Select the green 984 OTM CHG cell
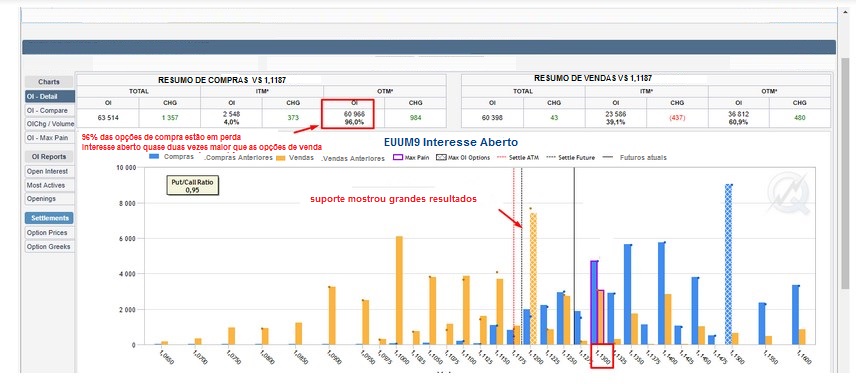The image size is (856, 384). [x=415, y=118]
